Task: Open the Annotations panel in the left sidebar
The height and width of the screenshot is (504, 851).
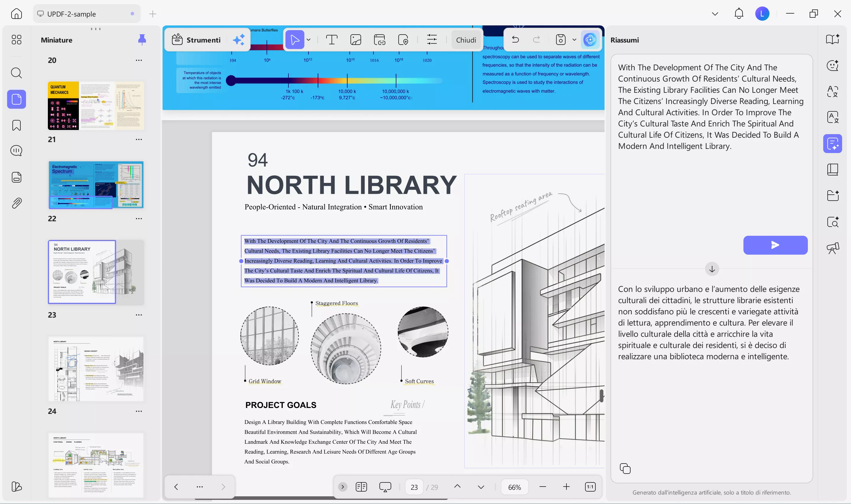Action: [x=16, y=150]
